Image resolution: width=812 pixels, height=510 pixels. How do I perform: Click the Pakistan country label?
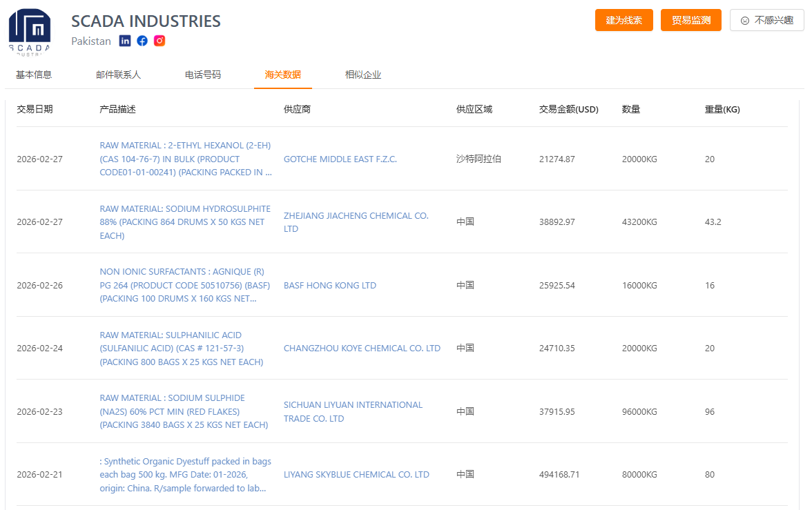click(90, 41)
